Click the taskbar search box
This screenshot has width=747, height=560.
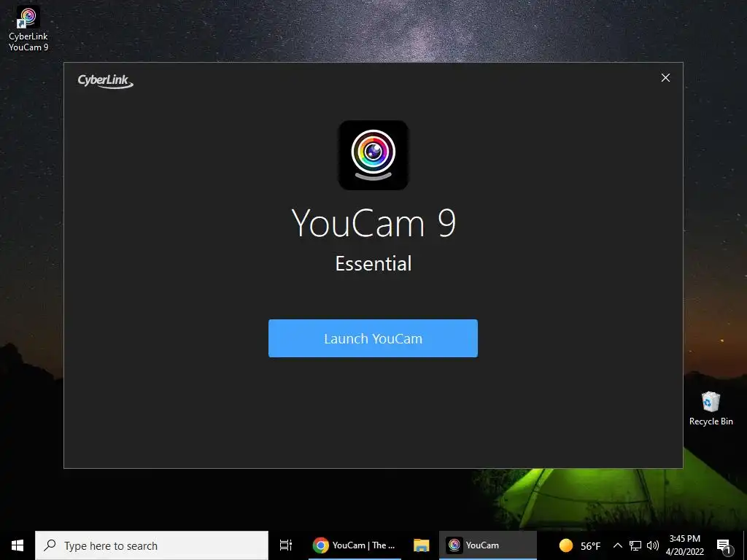tap(152, 545)
